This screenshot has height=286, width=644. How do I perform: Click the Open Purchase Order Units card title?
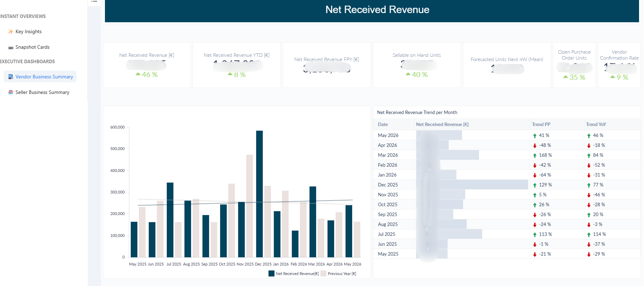(x=574, y=55)
